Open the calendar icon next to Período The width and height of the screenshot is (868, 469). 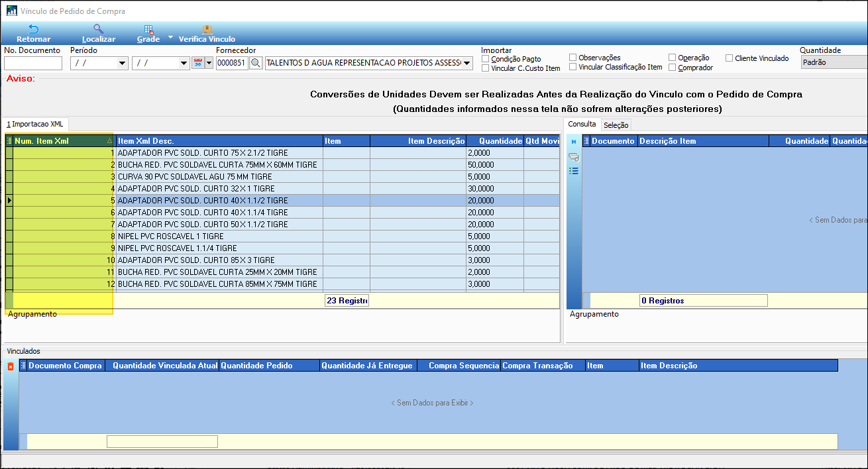pyautogui.click(x=197, y=63)
